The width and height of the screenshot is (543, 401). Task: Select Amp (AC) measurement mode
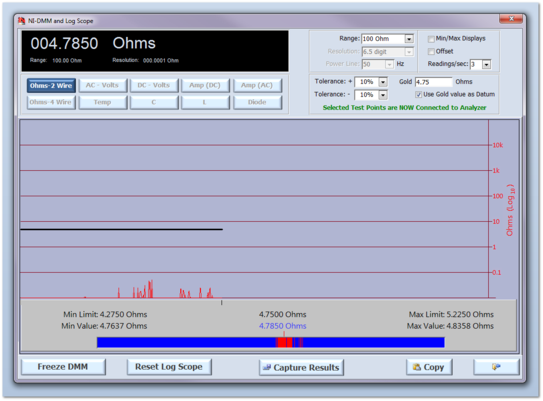point(257,85)
